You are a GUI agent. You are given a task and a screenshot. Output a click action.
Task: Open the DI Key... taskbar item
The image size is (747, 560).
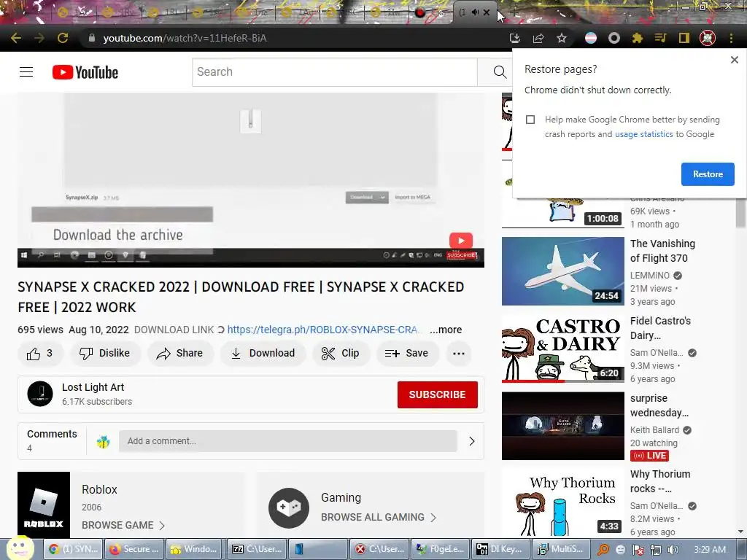[501, 549]
